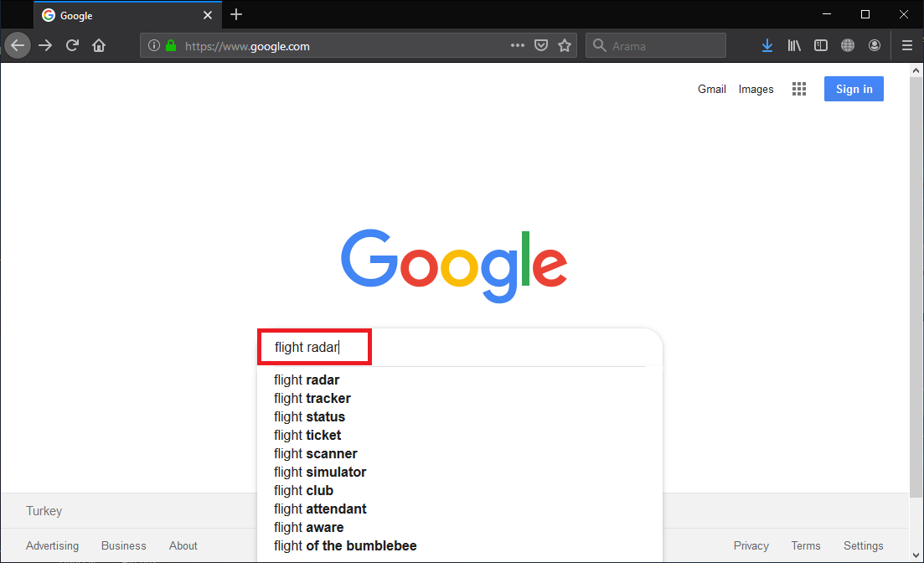
Task: Open the Downloads arrow panel
Action: 767,45
